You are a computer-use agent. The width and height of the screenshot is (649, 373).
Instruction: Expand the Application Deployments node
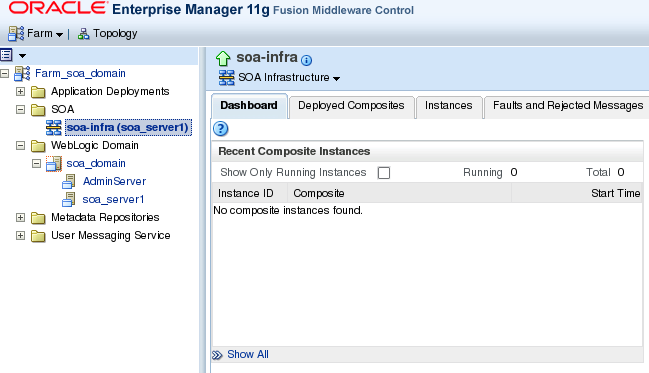tap(20, 91)
